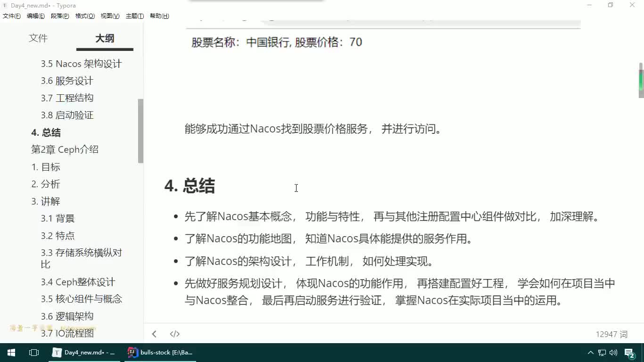This screenshot has height=362, width=644.
Task: Click bullet 了解Nacos的架构设计
Action: coord(310,262)
